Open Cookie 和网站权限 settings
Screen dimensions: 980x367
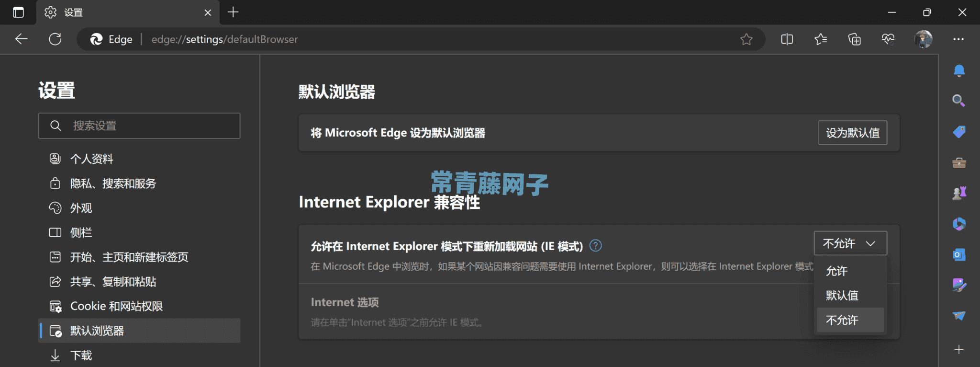coord(139,306)
